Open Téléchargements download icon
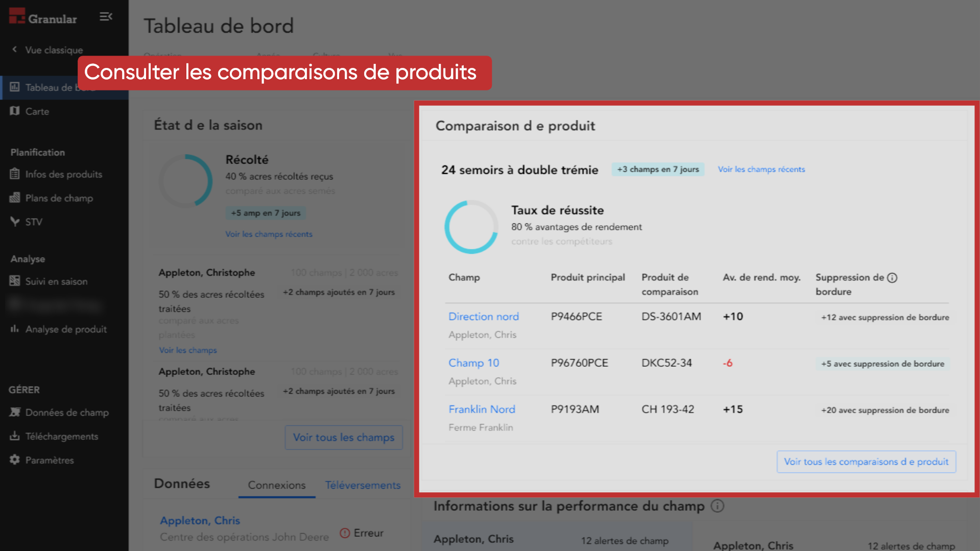 (15, 436)
